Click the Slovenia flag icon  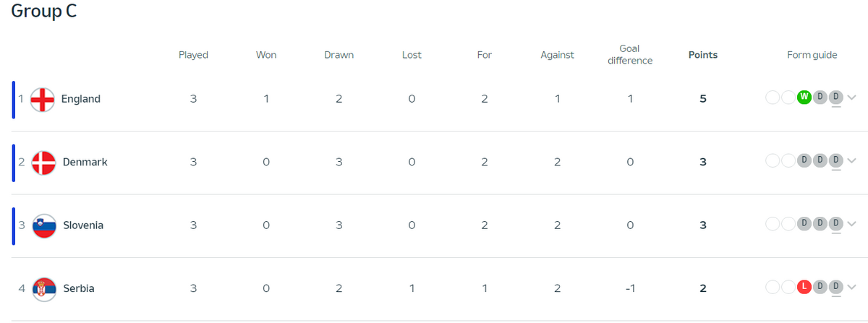coord(44,225)
